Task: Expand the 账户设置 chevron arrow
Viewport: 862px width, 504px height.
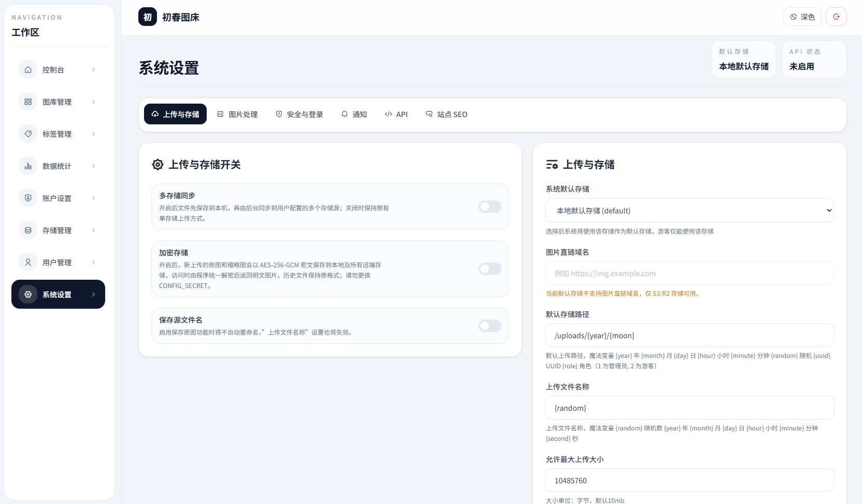Action: tap(93, 198)
